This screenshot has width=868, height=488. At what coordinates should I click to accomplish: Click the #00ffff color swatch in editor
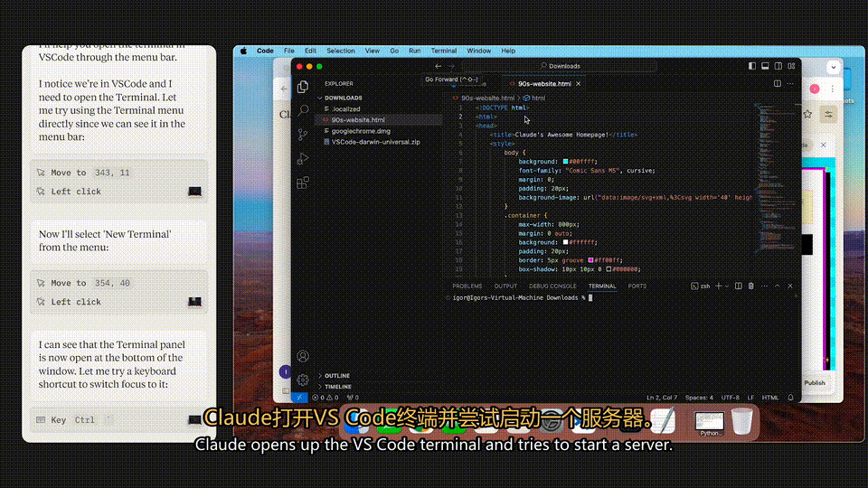tap(566, 162)
